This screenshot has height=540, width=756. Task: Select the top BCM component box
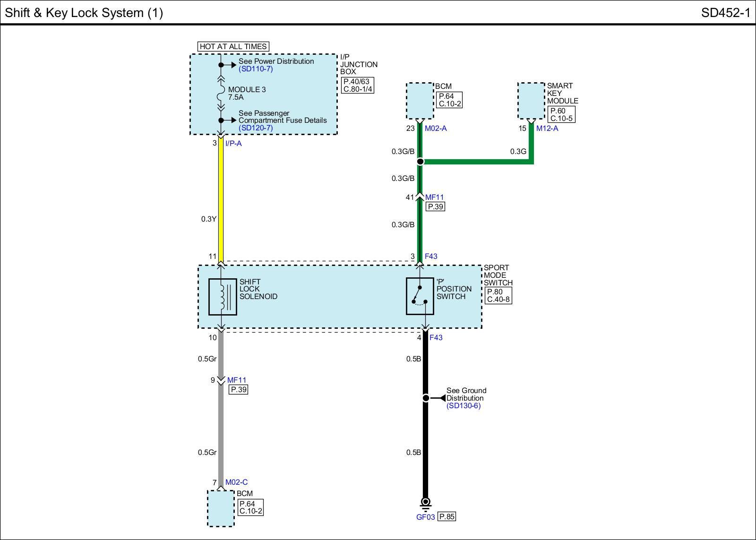[x=420, y=101]
